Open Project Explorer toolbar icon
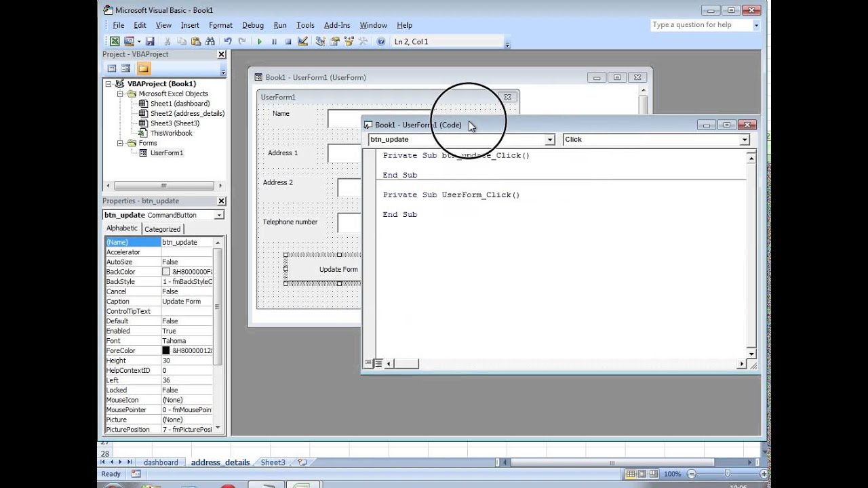This screenshot has width=868, height=488. pos(320,41)
